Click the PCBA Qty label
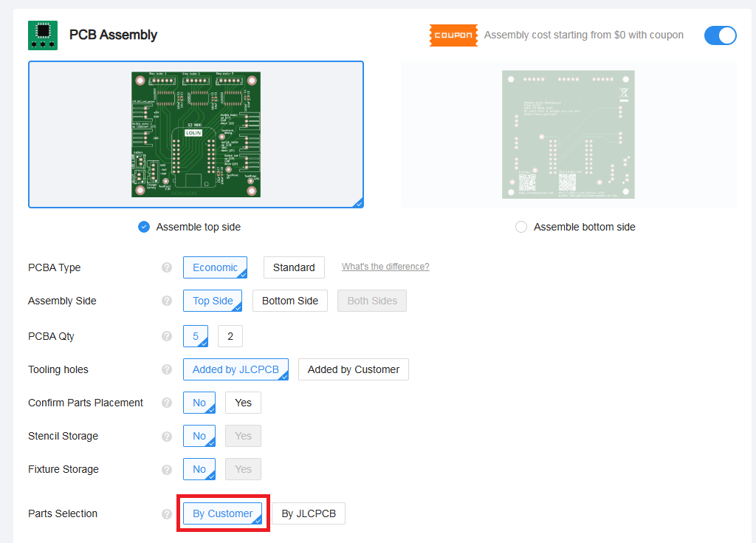 click(x=51, y=336)
